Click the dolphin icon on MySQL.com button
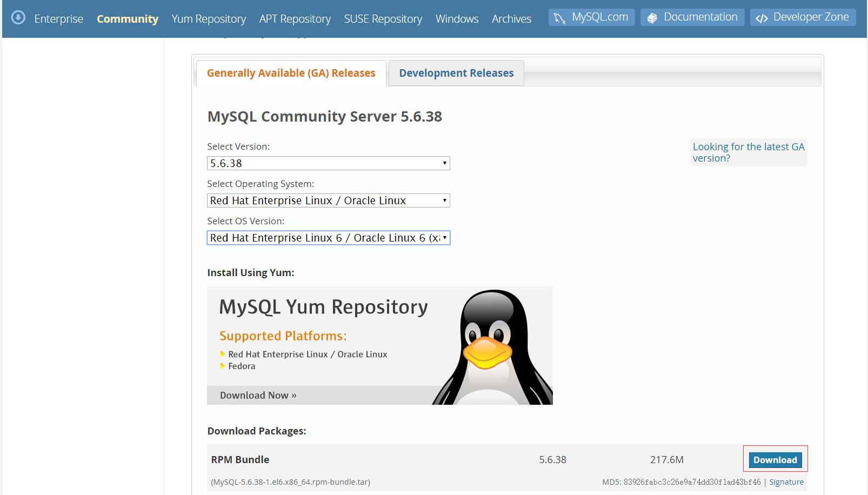Screen dimensions: 868x495 coord(559,18)
